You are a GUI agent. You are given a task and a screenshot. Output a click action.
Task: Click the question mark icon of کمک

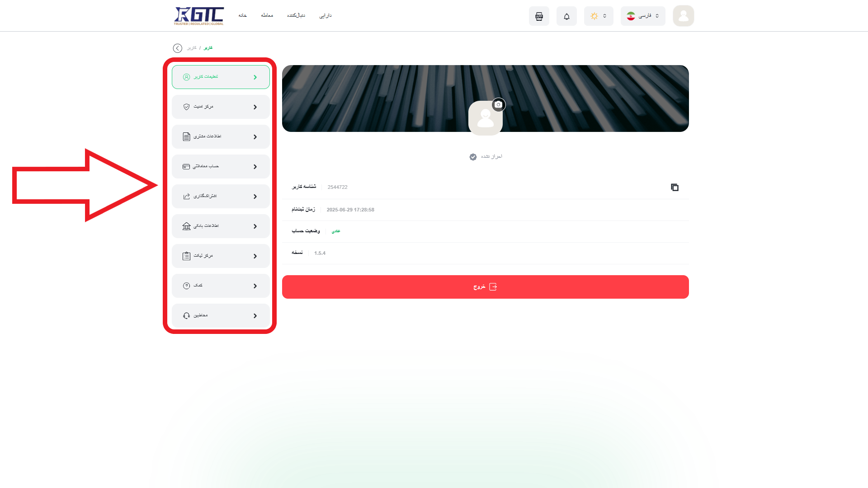[x=186, y=286]
